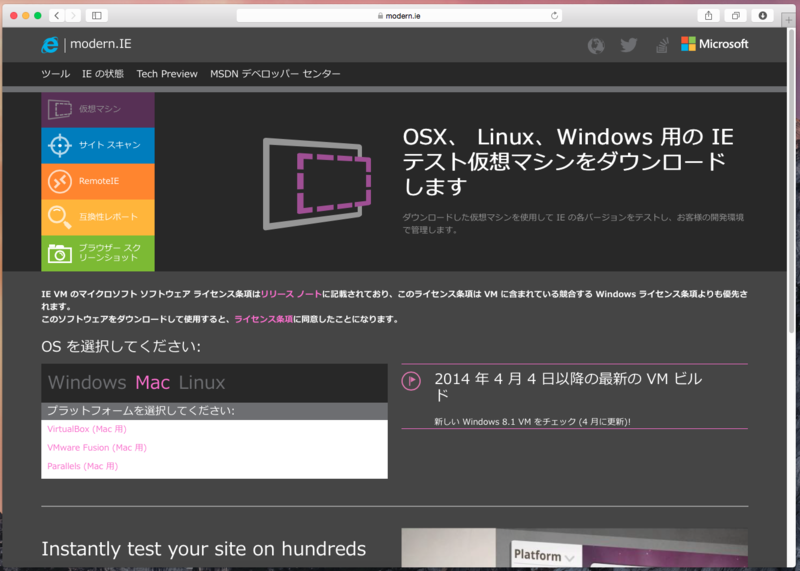Open the globe language icon in header
The width and height of the screenshot is (800, 571).
pos(595,45)
